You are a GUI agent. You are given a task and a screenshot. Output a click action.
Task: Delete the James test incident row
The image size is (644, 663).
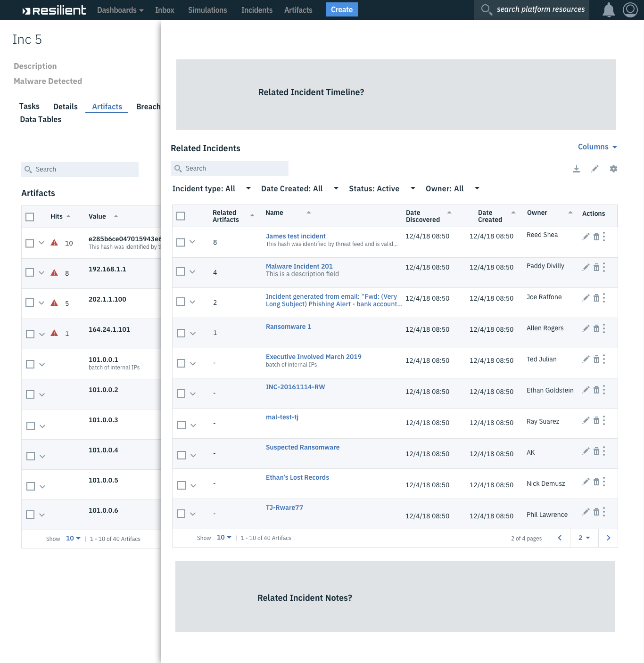tap(596, 237)
